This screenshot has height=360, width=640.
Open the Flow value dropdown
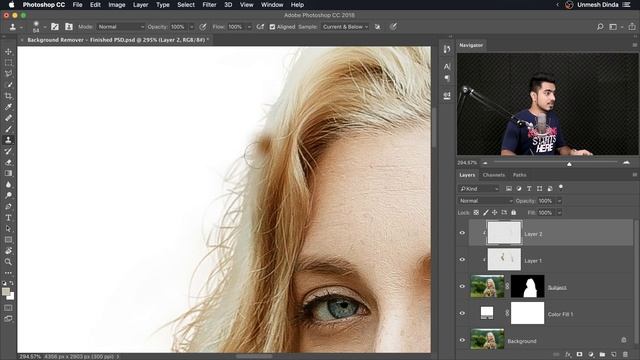[x=249, y=27]
